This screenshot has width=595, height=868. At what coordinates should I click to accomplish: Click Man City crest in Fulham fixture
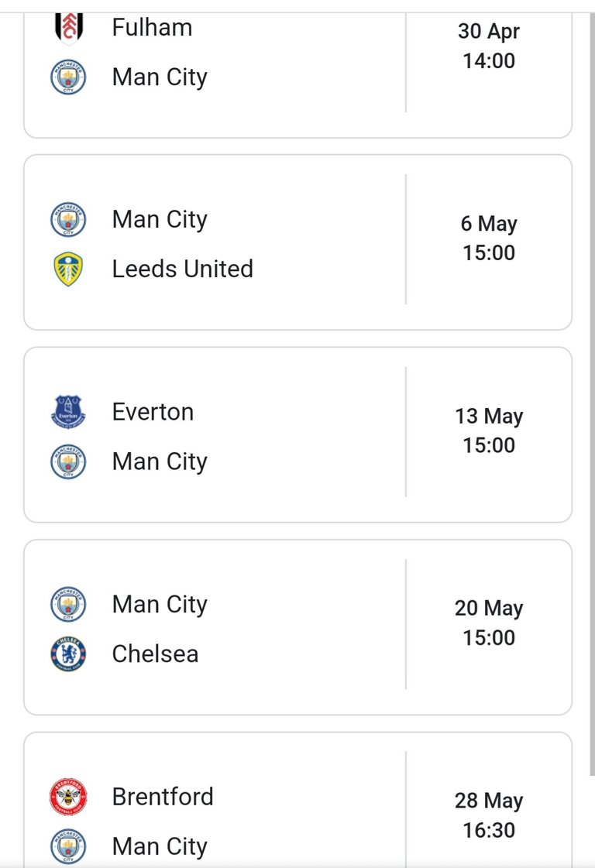pos(68,77)
